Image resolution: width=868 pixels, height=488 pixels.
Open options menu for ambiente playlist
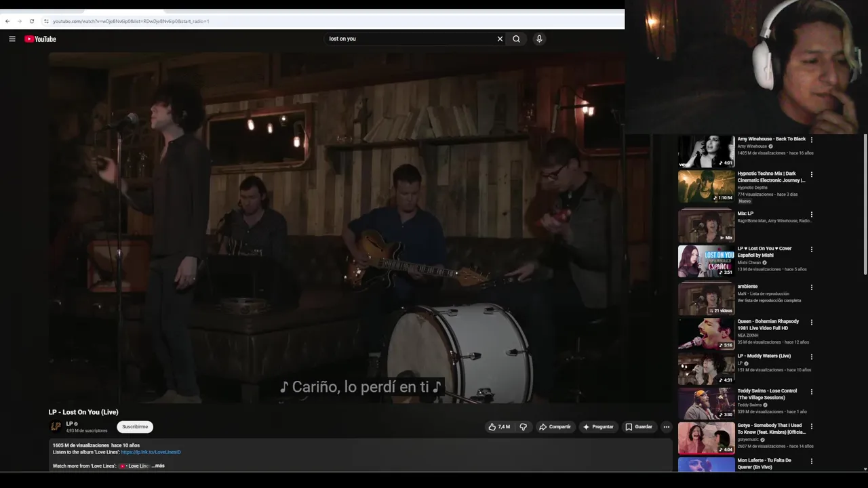point(812,287)
